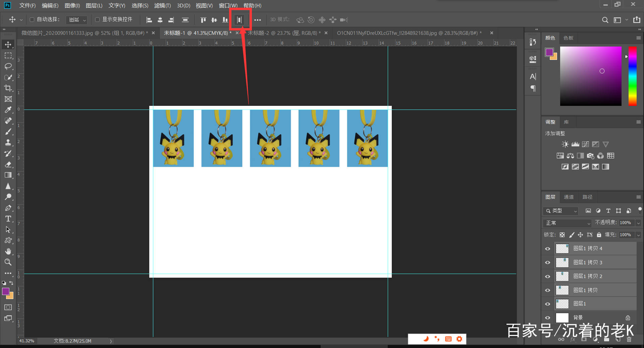Click the search icon in options bar
Viewport: 644px width, 348px height.
pyautogui.click(x=605, y=20)
